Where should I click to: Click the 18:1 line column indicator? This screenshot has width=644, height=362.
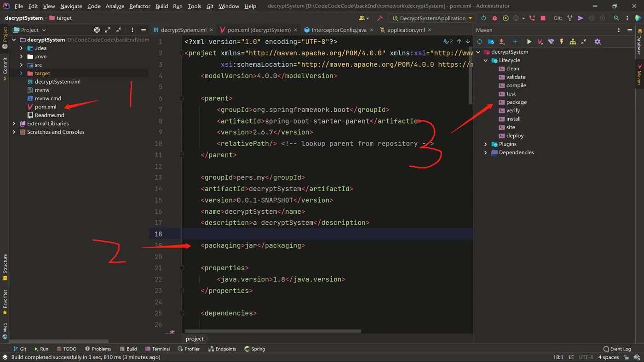pyautogui.click(x=558, y=357)
